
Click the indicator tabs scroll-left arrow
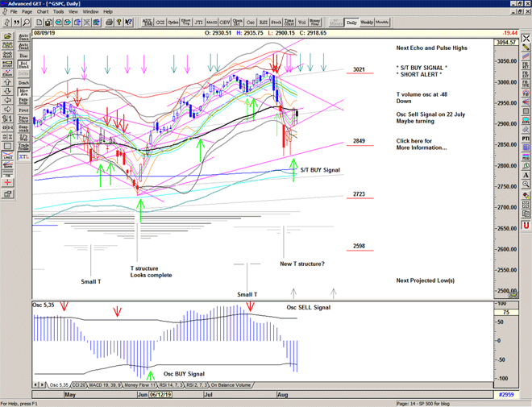point(35,385)
